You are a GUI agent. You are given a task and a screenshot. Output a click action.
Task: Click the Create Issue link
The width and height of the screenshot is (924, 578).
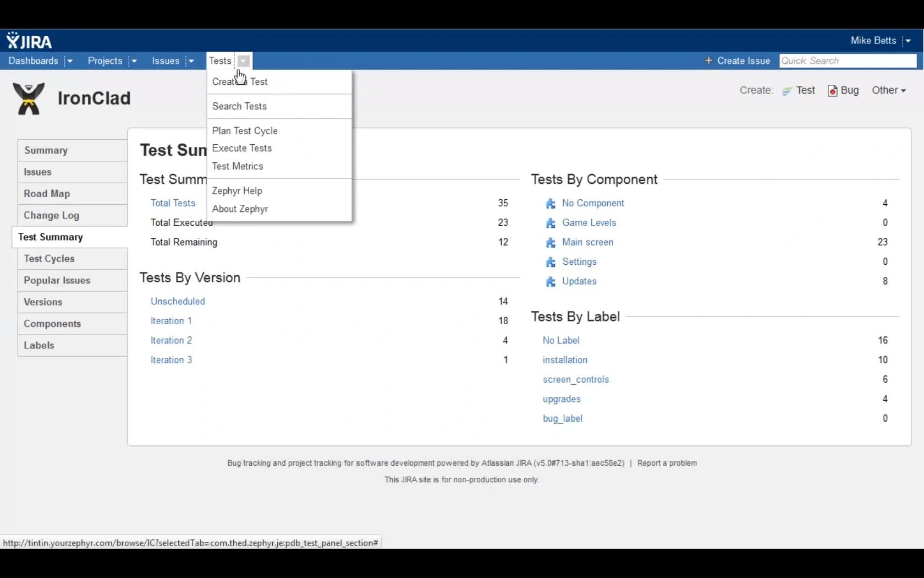(x=743, y=61)
